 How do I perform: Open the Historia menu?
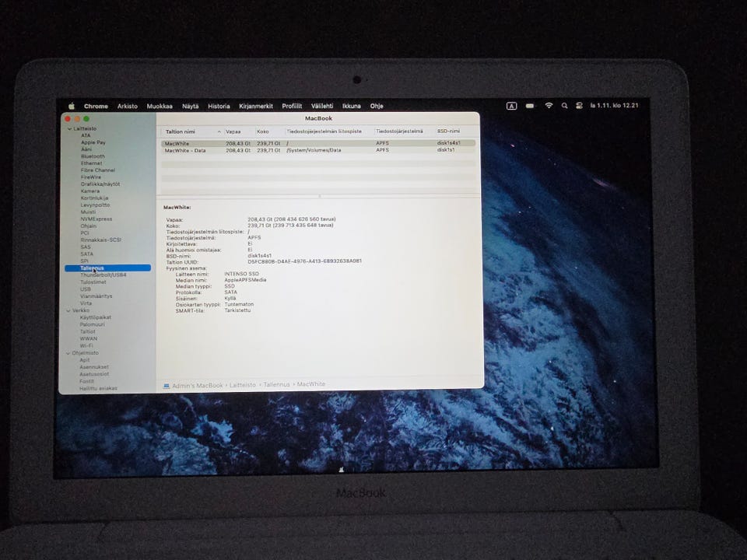[219, 107]
